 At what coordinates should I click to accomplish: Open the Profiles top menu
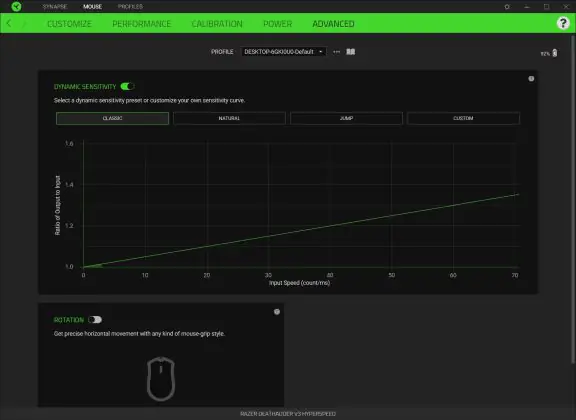pyautogui.click(x=130, y=7)
